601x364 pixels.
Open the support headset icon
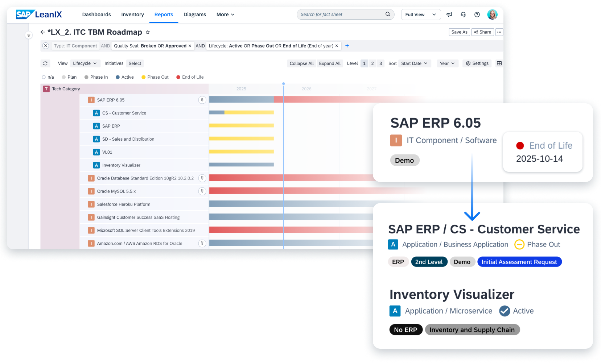463,15
